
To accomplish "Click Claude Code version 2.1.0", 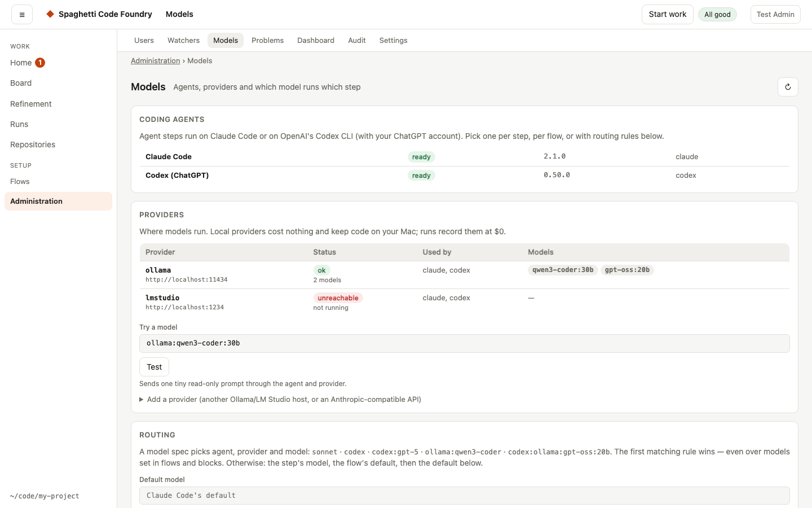I will (x=554, y=156).
